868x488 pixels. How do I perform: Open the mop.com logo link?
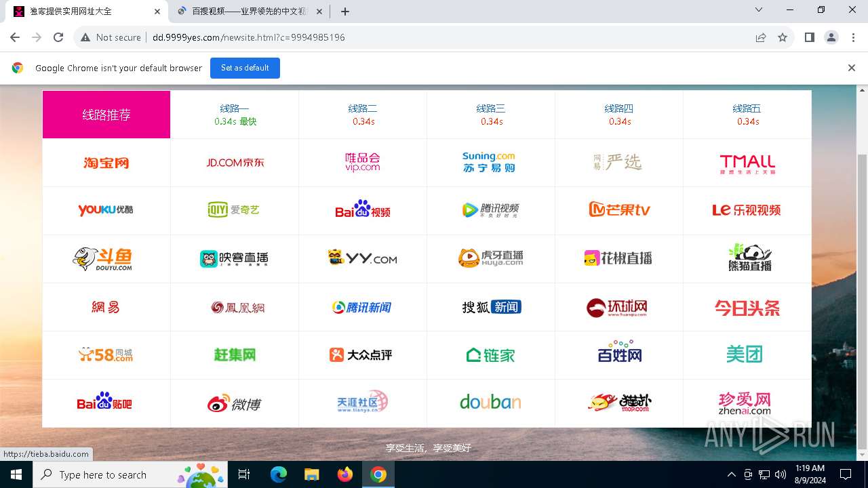click(619, 403)
